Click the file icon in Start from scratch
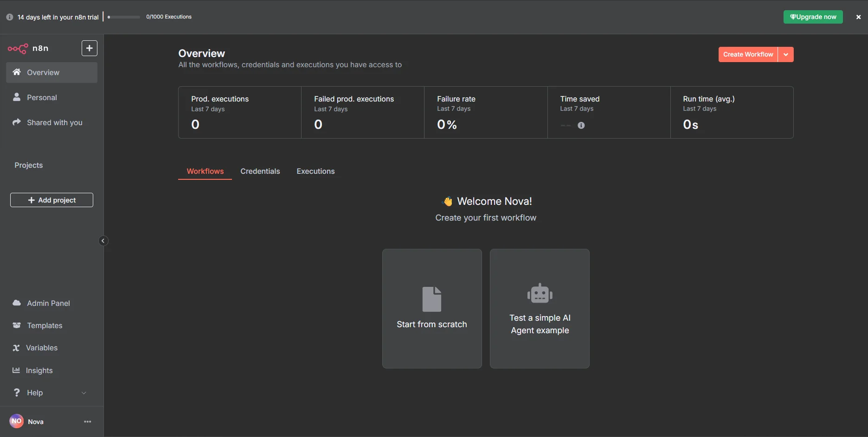The height and width of the screenshot is (437, 868). coord(432,299)
